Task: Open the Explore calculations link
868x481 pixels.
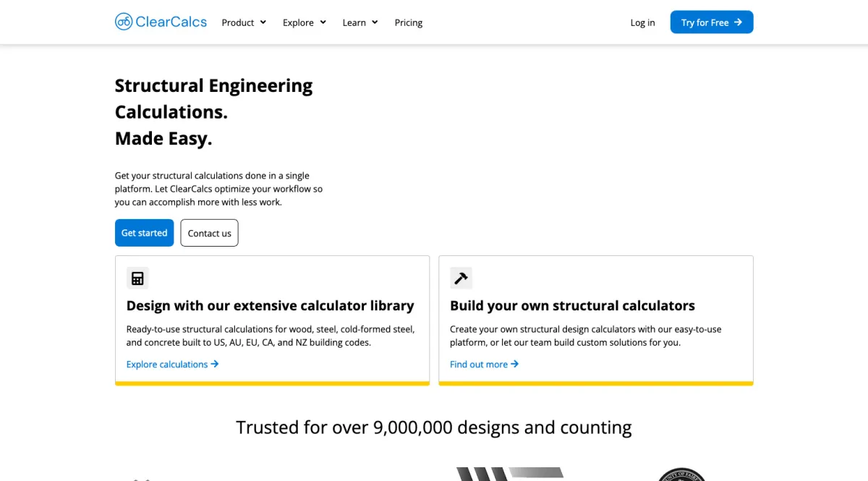Action: [167, 364]
